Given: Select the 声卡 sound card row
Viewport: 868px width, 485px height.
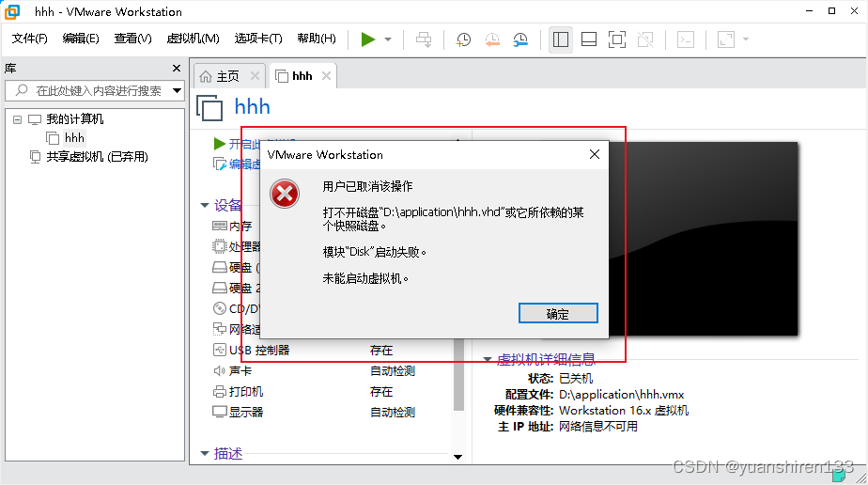Looking at the screenshot, I should pyautogui.click(x=330, y=370).
